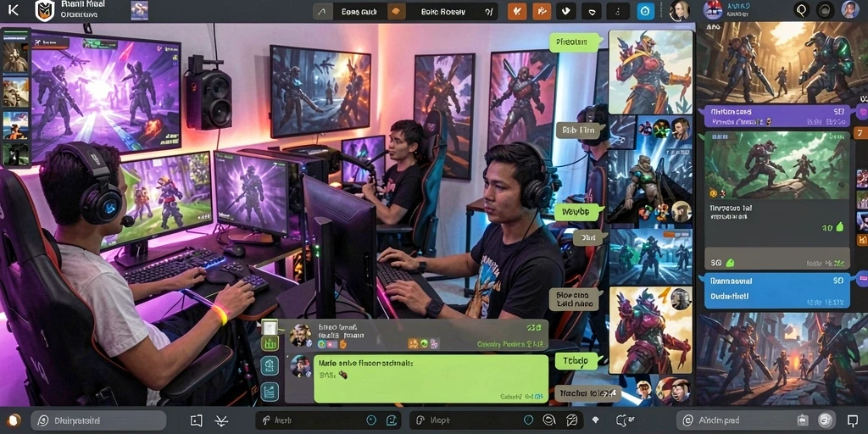
Task: Click the diamond icon in the bottom bar
Action: coord(596,420)
